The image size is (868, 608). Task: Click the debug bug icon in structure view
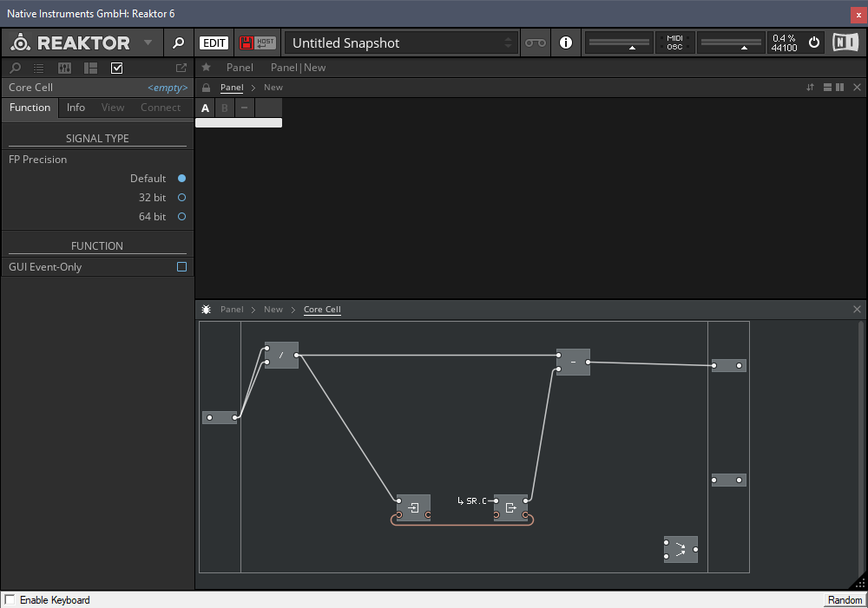click(x=207, y=310)
